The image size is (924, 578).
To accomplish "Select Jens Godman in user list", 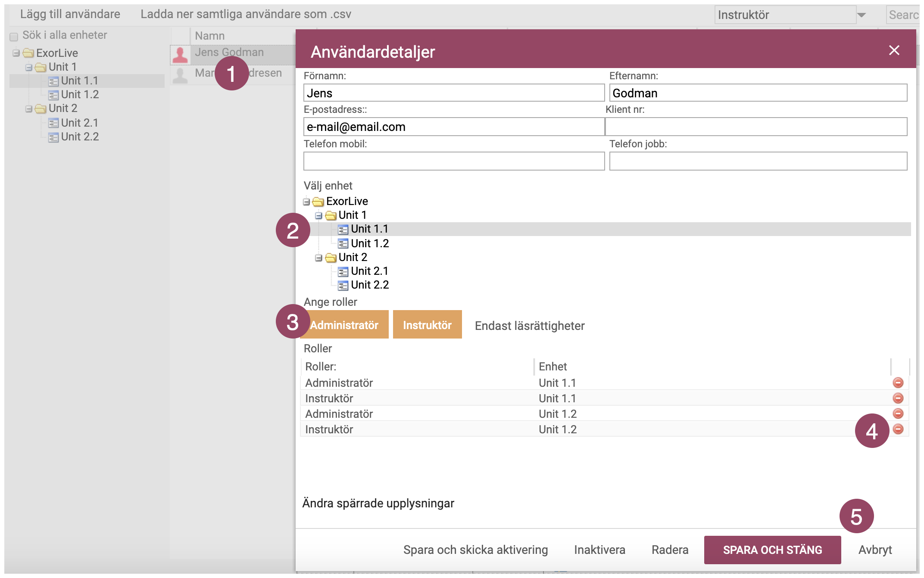I will pyautogui.click(x=229, y=52).
